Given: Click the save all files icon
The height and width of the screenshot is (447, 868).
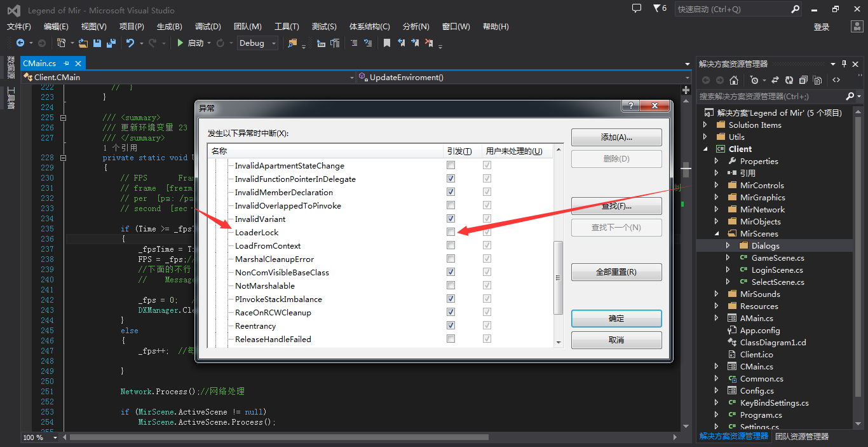Looking at the screenshot, I should click(x=111, y=43).
